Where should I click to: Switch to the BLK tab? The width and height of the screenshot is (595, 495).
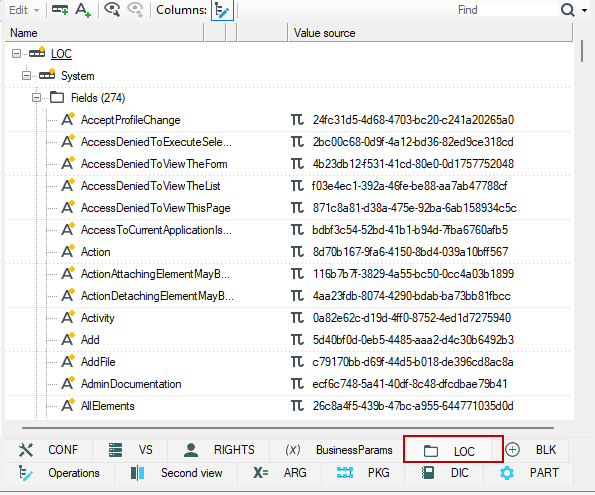tap(535, 450)
